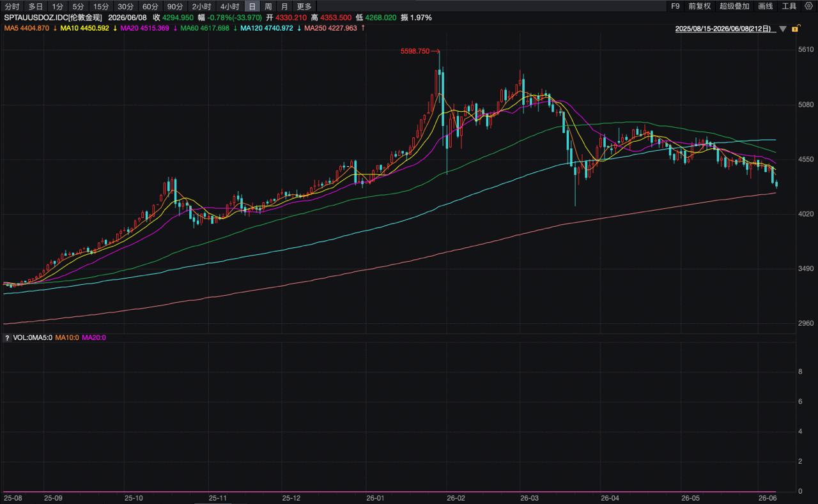This screenshot has width=818, height=504.
Task: Click the 4020 price axis label
Action: [806, 214]
